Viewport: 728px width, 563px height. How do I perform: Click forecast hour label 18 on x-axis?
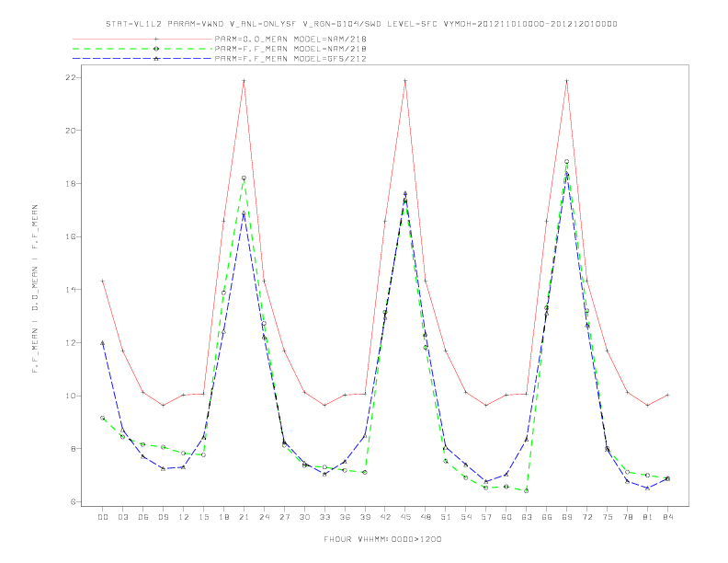tap(223, 517)
